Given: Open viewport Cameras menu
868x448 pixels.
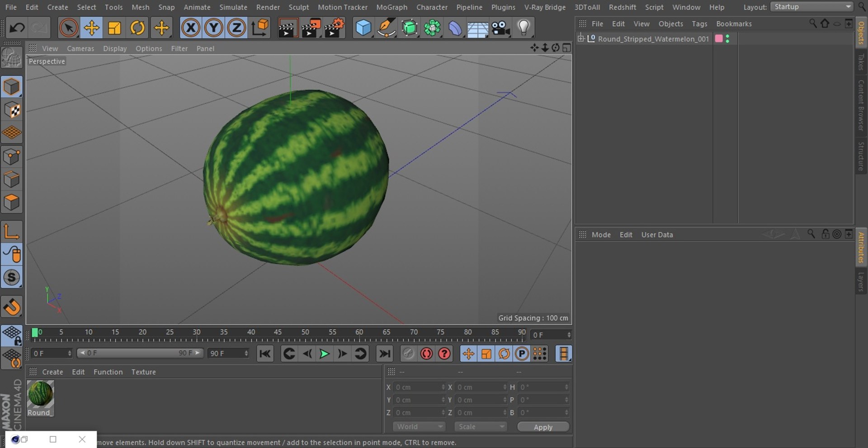Looking at the screenshot, I should 80,48.
